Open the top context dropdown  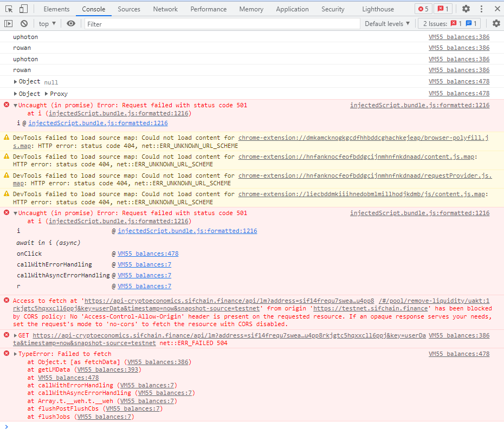click(x=47, y=23)
